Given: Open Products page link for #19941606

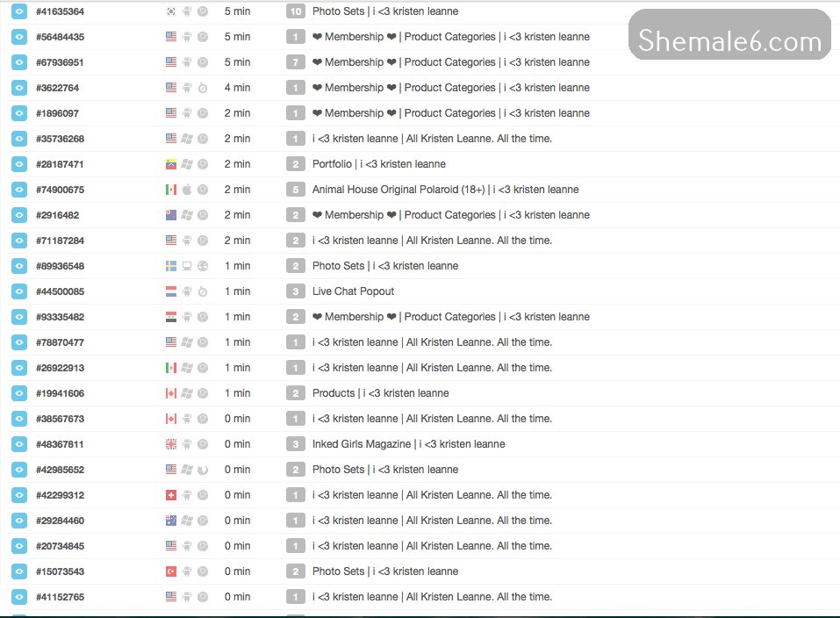Looking at the screenshot, I should [380, 393].
